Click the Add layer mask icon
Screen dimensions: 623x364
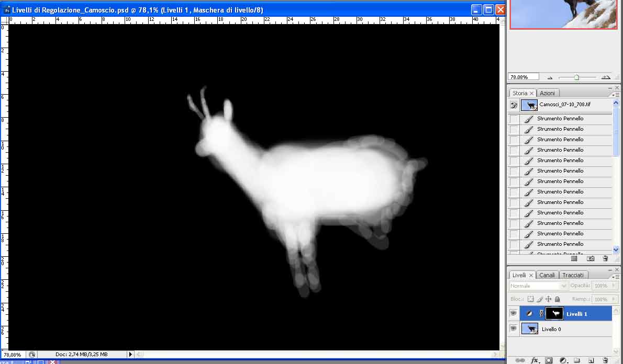tap(549, 360)
